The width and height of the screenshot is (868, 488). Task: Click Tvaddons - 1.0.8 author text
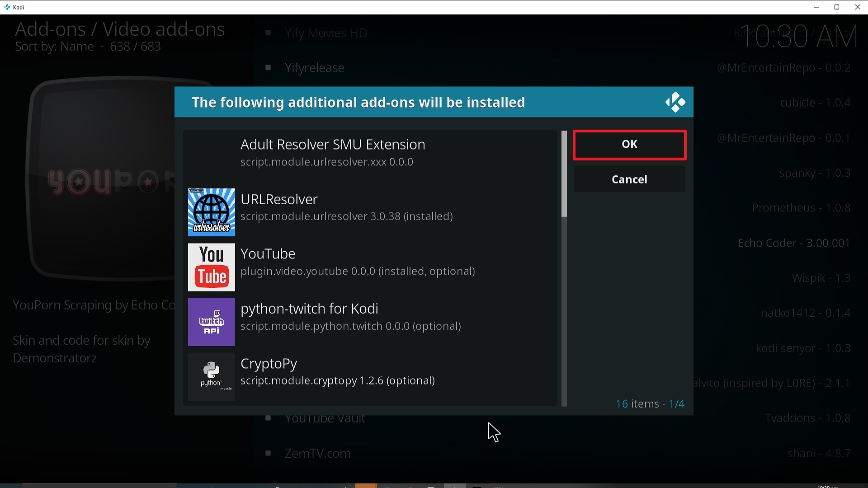(x=807, y=418)
